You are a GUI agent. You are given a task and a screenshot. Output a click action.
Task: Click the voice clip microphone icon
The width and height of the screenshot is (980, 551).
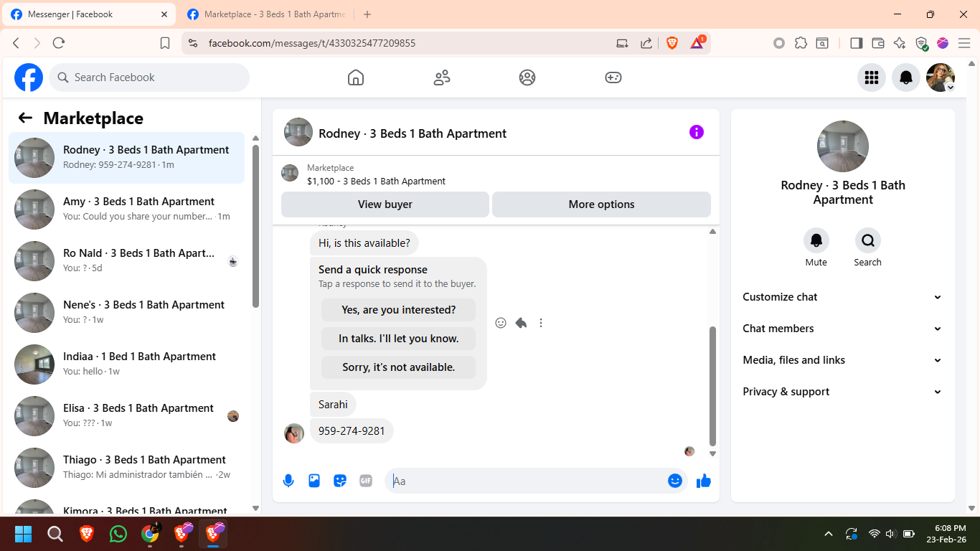coord(288,481)
